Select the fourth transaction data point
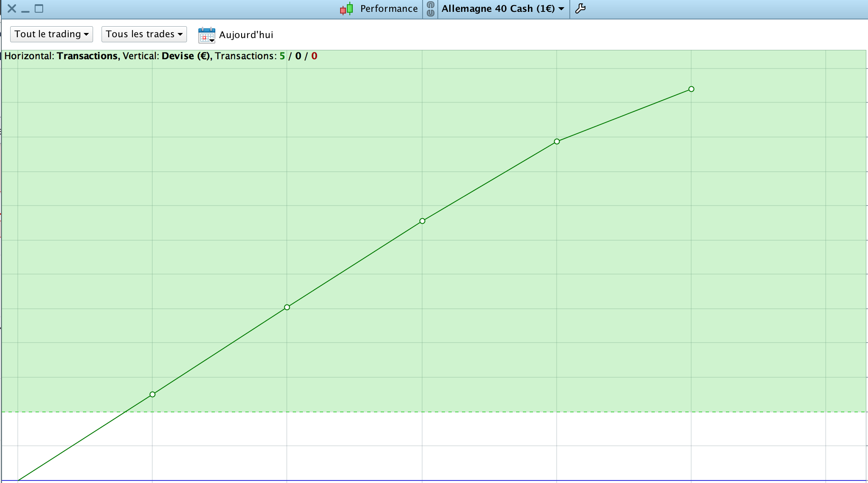 click(x=557, y=141)
